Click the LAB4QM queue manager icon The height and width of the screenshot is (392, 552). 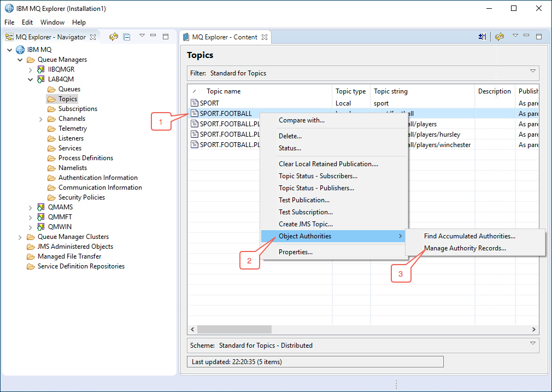click(41, 79)
